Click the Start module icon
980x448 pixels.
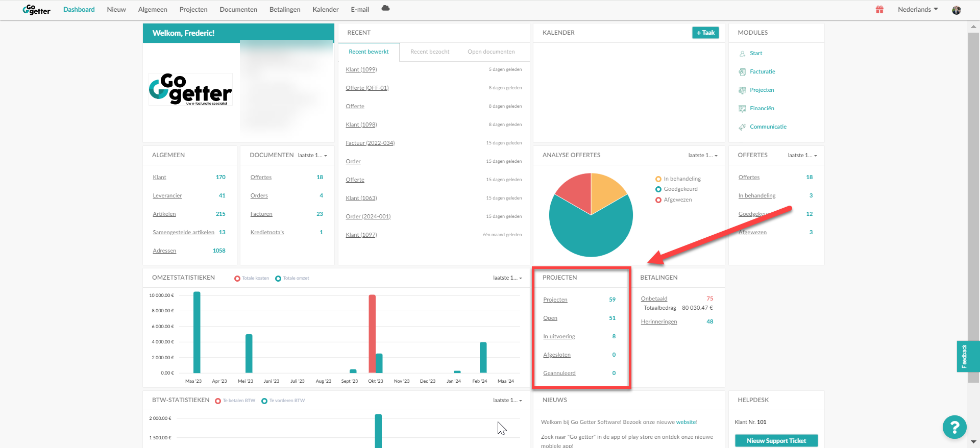(x=742, y=54)
